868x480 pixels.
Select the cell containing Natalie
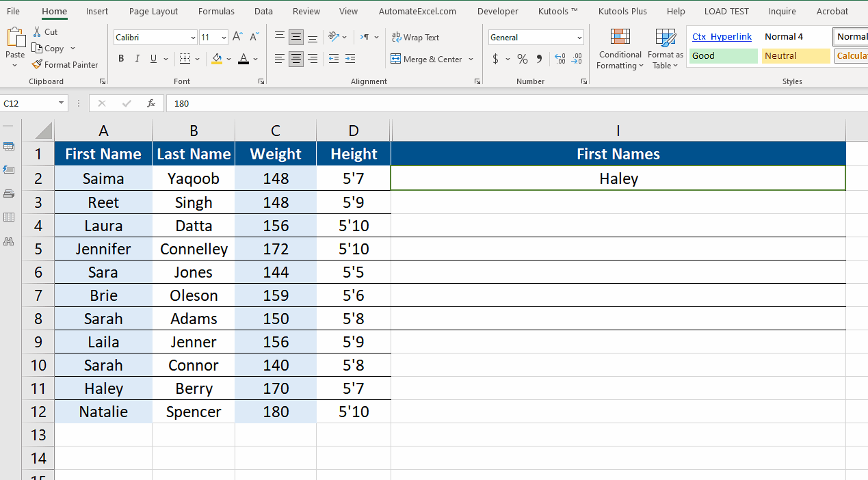tap(103, 411)
